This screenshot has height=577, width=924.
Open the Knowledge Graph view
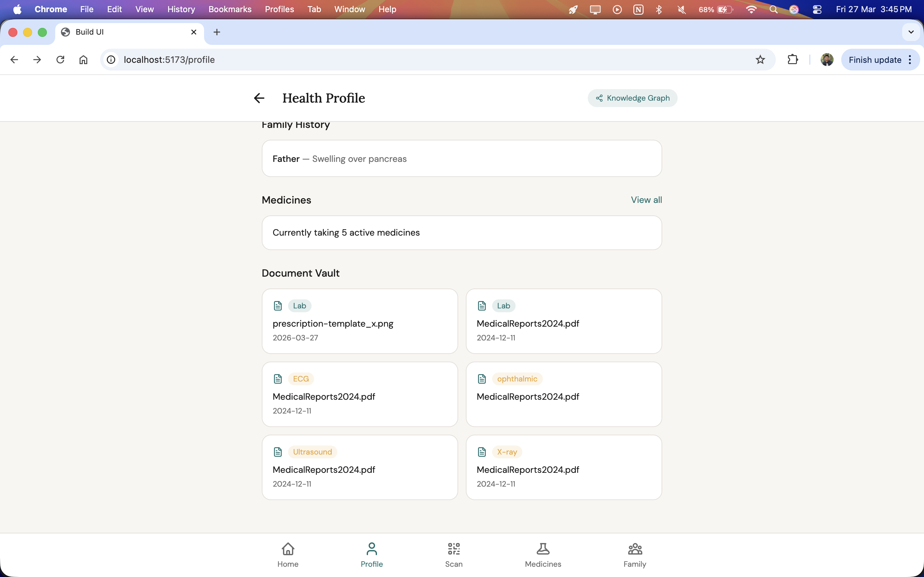tap(632, 98)
